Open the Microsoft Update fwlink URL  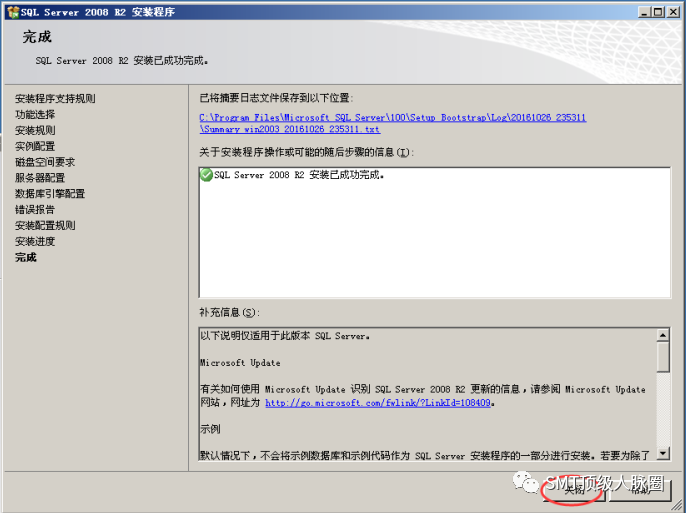[x=378, y=402]
